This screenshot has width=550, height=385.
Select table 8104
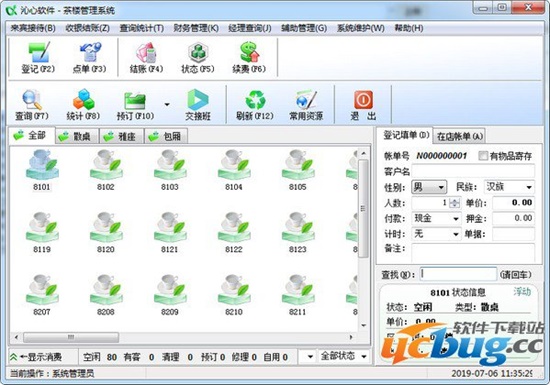coord(234,170)
